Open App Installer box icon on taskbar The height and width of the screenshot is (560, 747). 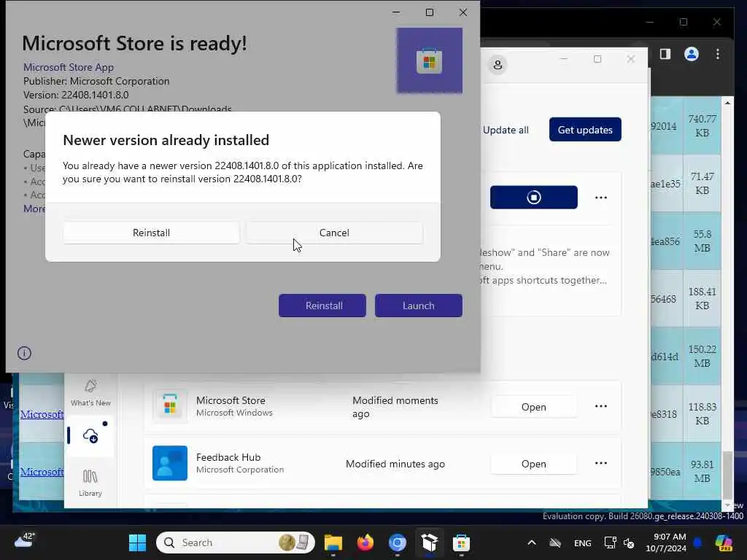429,542
